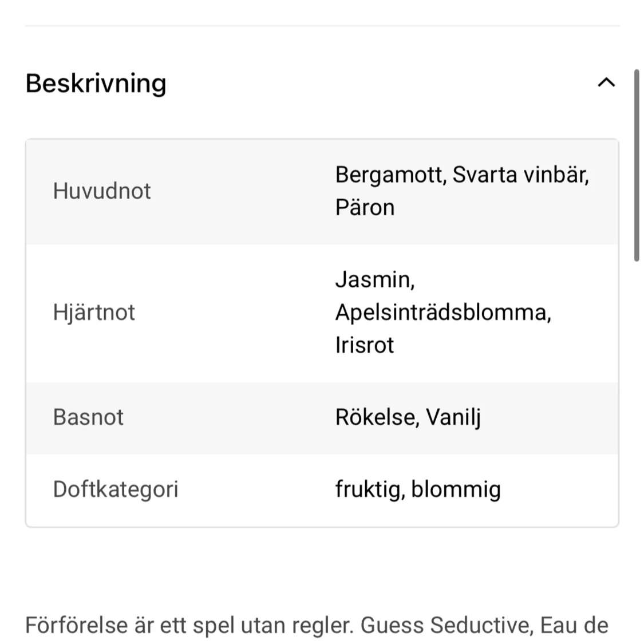Click the Vanilj word in Basnot row
644x644 pixels.
tap(453, 417)
